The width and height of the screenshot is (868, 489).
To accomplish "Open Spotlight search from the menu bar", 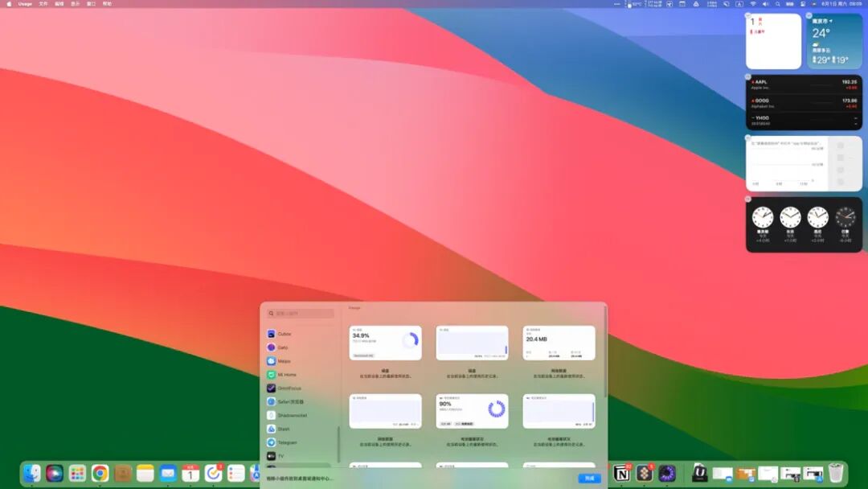I will (x=778, y=4).
